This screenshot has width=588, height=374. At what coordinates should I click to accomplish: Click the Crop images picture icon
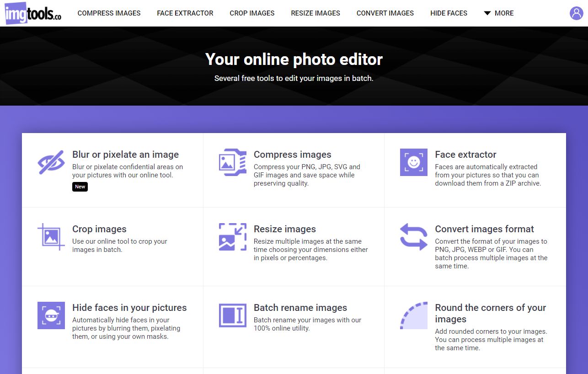(50, 236)
